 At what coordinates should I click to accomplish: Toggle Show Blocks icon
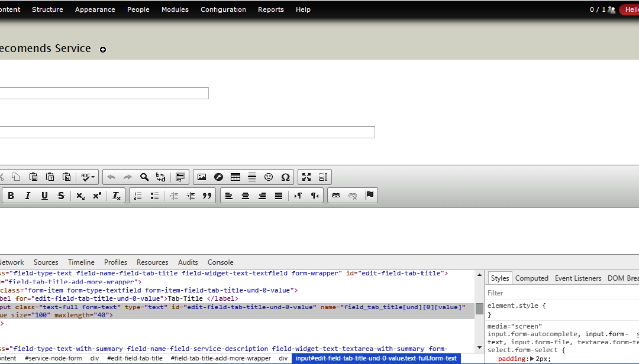pos(323,177)
